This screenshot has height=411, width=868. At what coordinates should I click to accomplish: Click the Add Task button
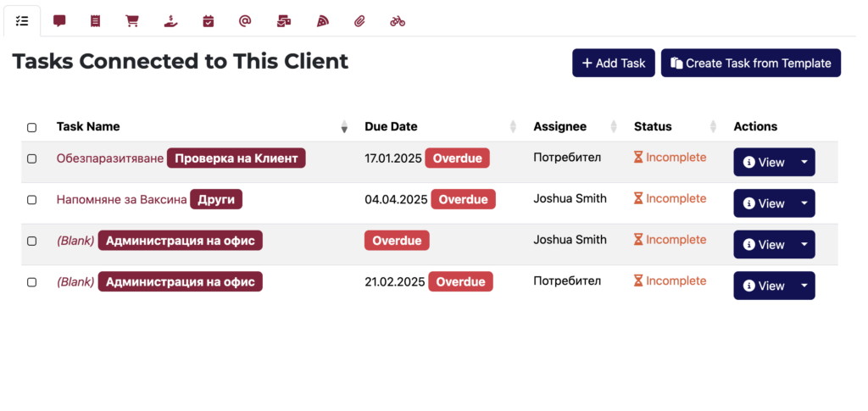(x=613, y=64)
